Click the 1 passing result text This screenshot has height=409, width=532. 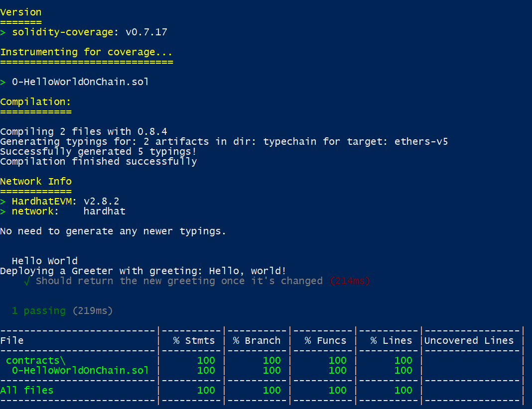pos(39,311)
